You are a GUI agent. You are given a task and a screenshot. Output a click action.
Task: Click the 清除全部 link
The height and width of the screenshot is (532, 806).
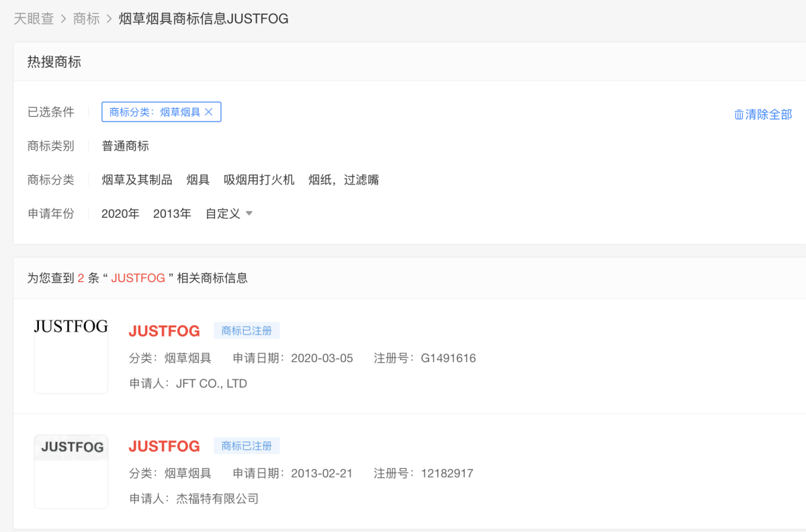coord(768,114)
